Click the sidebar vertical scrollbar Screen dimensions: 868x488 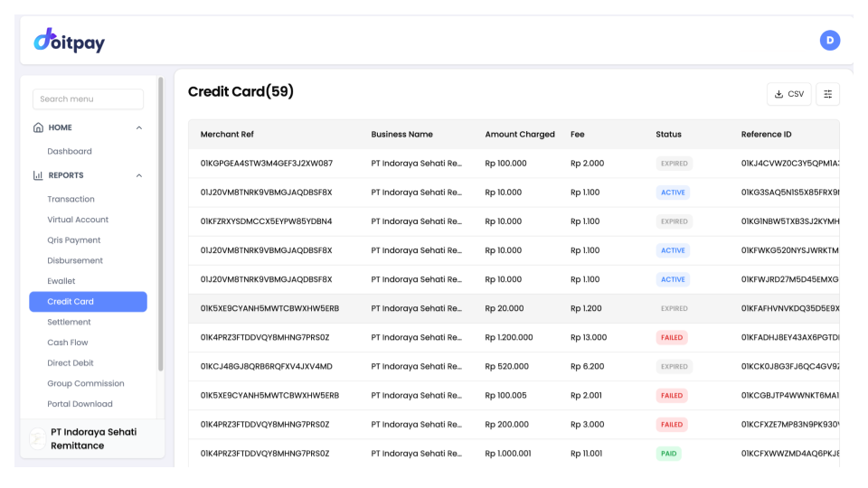click(x=161, y=224)
